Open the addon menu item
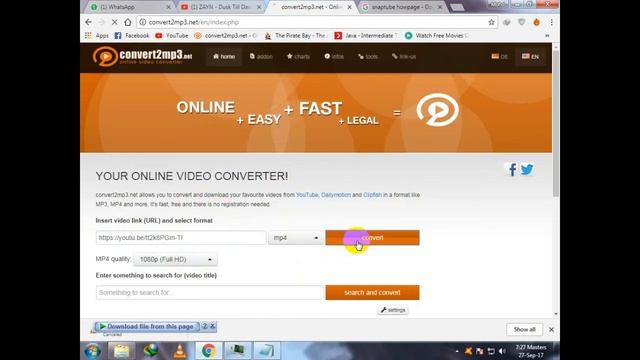This screenshot has height=360, width=640. tap(261, 56)
